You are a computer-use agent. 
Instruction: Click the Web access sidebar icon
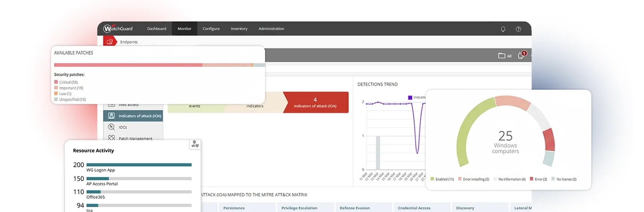coord(111,105)
